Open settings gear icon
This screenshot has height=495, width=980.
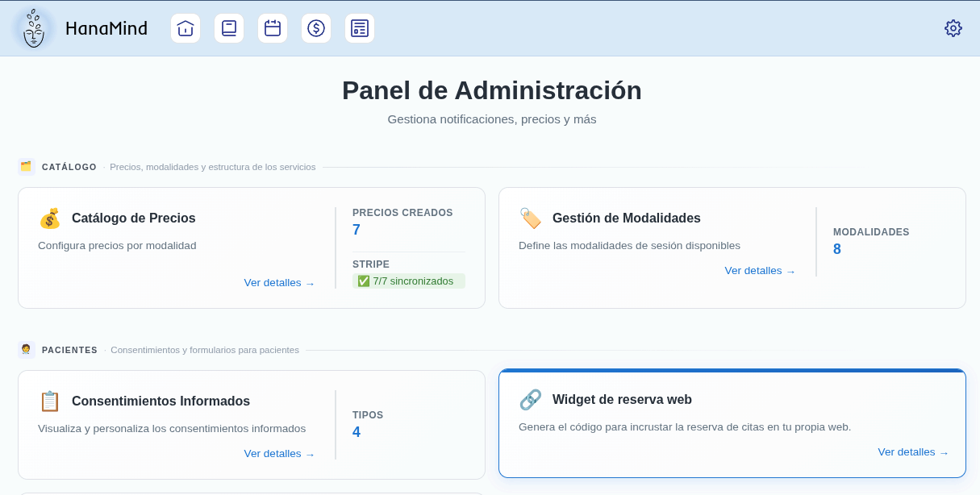(x=953, y=28)
